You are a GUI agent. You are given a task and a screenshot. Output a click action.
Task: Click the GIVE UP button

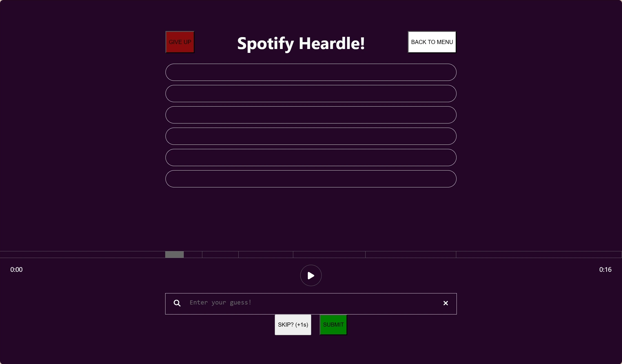(180, 42)
